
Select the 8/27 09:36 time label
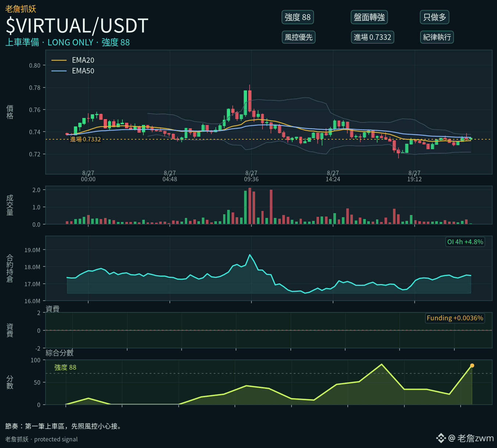tap(251, 176)
